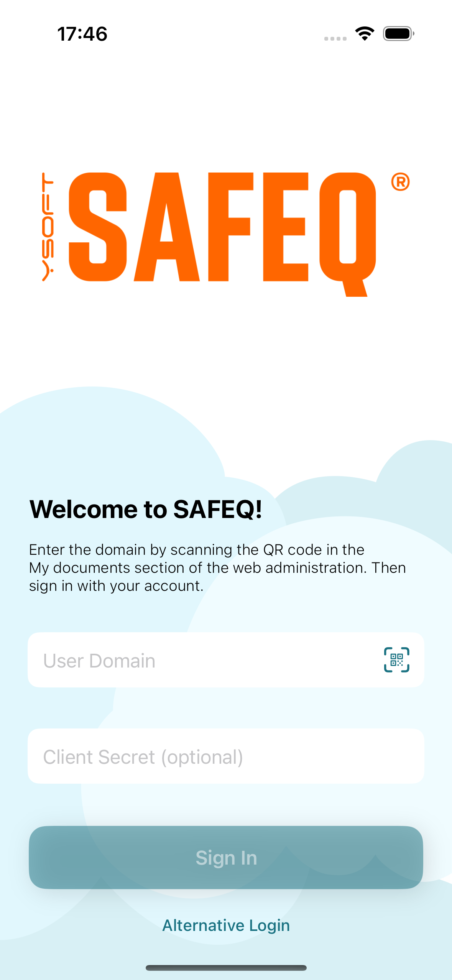The width and height of the screenshot is (452, 980).
Task: Tap the vertical YSoft brand mark
Action: click(48, 227)
